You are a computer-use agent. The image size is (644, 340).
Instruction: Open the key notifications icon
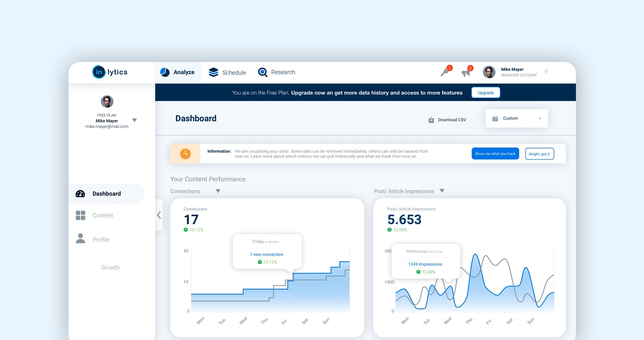click(445, 72)
